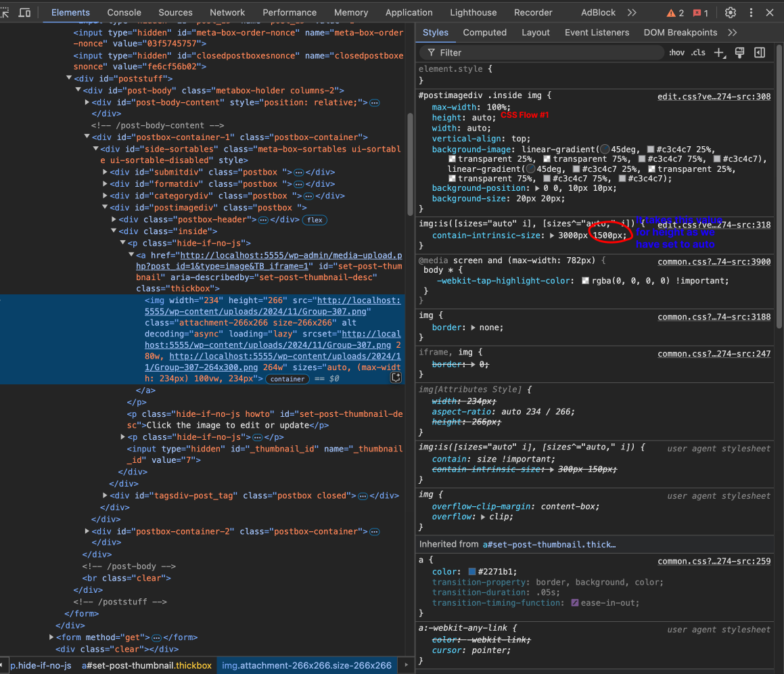Viewport: 784px width, 674px height.
Task: Open DevTools settings gear
Action: click(x=731, y=12)
